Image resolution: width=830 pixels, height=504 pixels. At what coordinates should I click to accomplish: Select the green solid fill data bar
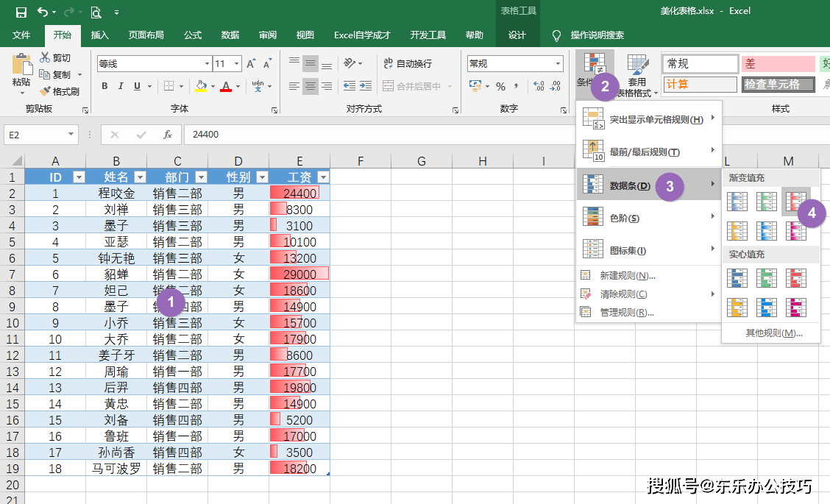(x=767, y=278)
